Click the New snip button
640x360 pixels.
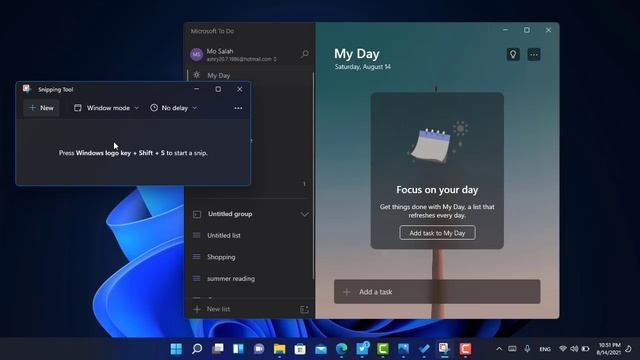click(x=41, y=108)
